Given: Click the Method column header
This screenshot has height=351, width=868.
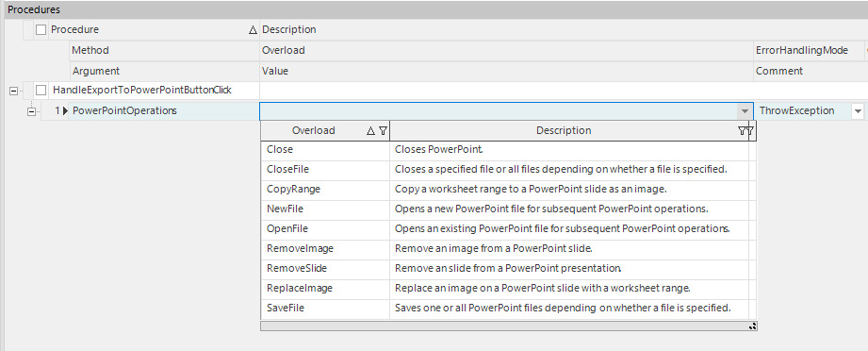Looking at the screenshot, I should pyautogui.click(x=164, y=50).
